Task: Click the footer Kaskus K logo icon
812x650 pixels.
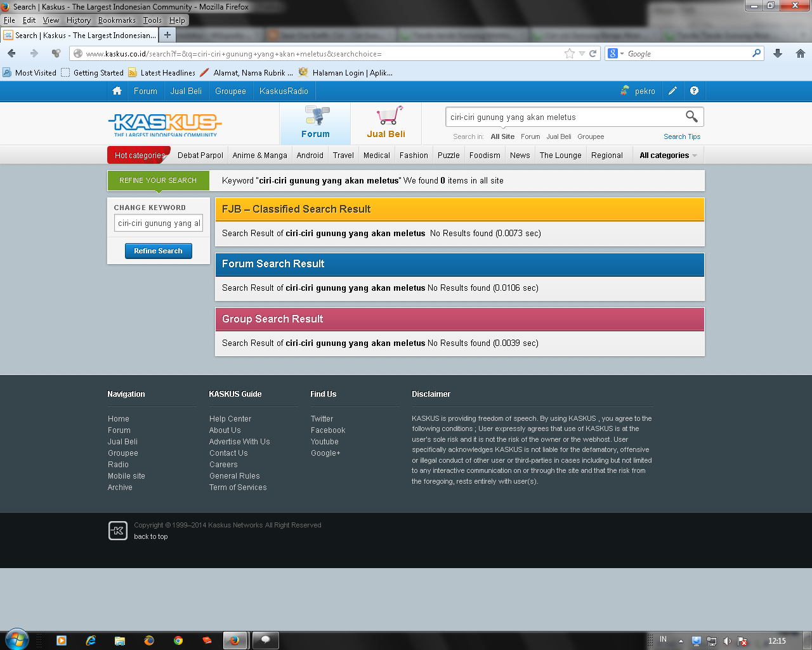Action: 118,530
